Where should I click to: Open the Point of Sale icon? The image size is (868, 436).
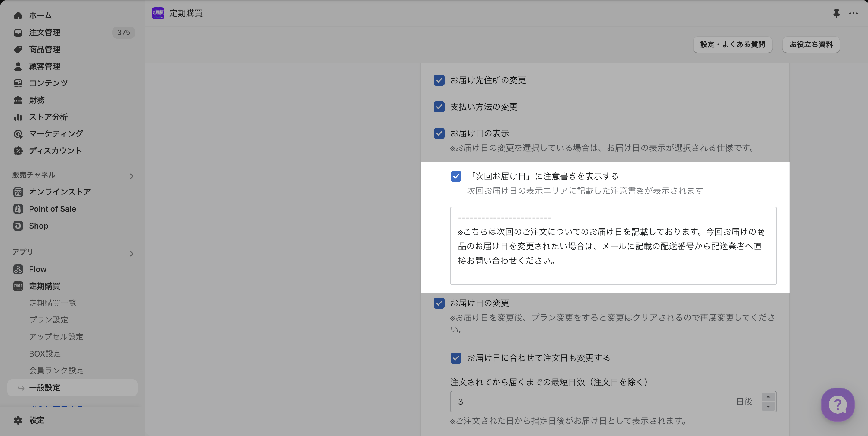point(18,209)
